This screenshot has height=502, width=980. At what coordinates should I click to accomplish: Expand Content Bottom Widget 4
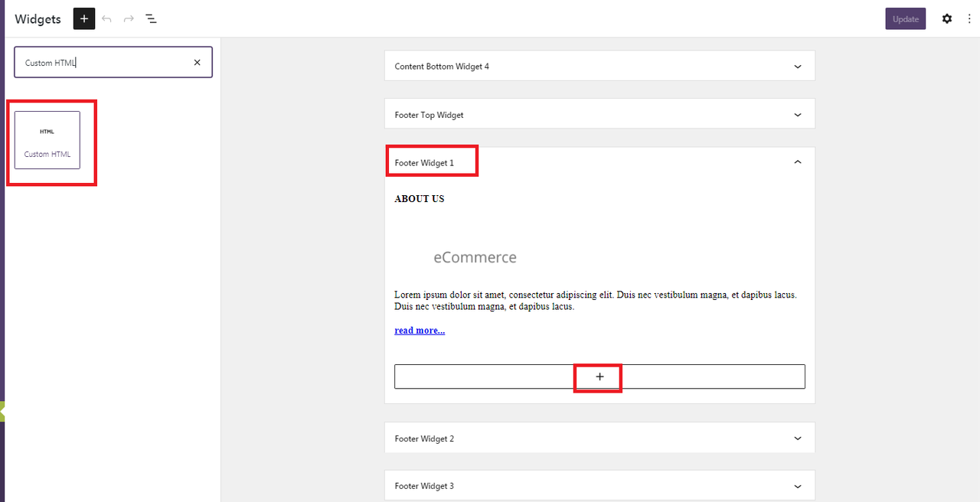798,67
